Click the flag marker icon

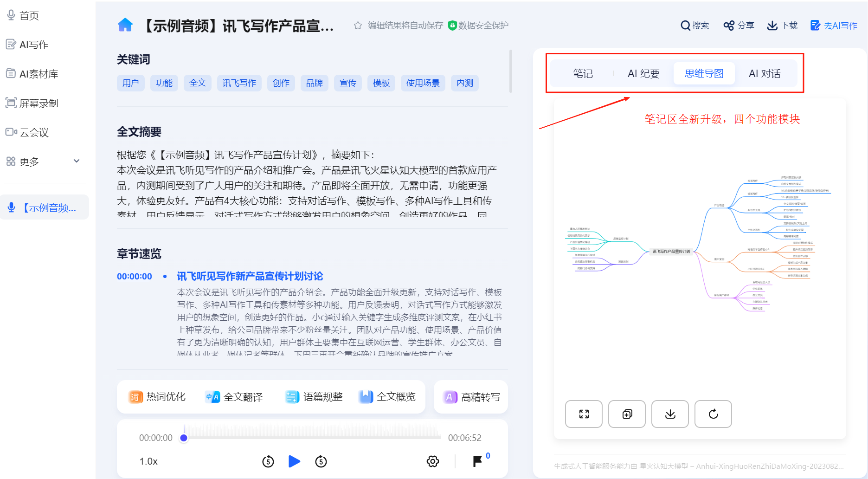pos(477,461)
